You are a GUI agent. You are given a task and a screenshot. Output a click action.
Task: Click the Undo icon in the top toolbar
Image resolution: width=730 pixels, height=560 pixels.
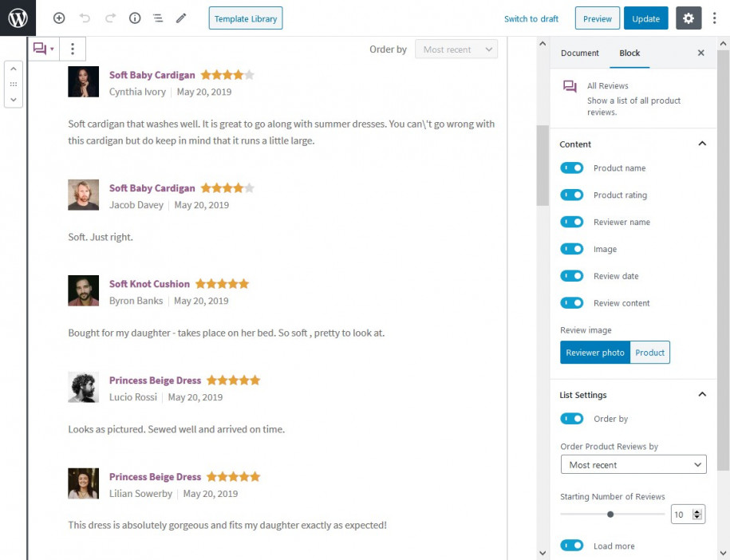click(85, 18)
